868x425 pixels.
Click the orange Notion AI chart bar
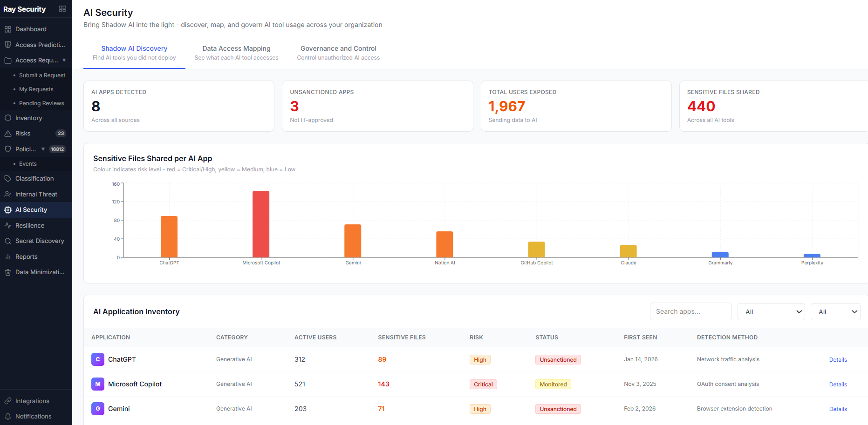[444, 244]
